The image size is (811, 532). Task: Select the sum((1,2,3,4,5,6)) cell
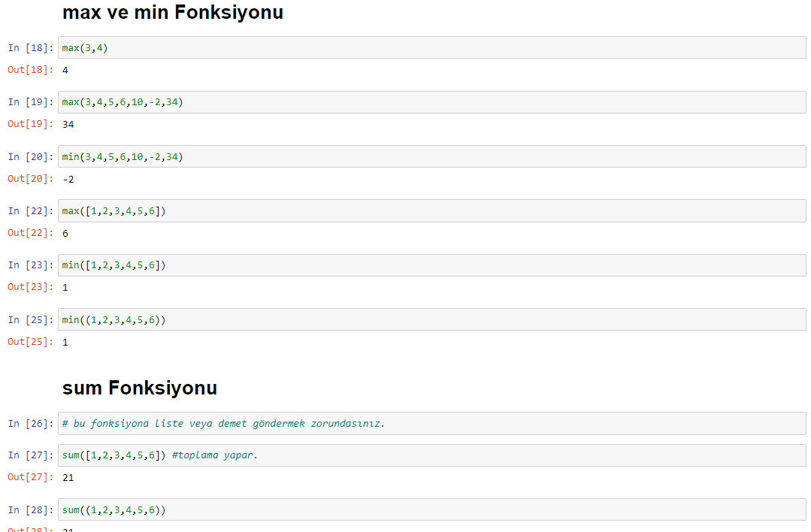(432, 509)
